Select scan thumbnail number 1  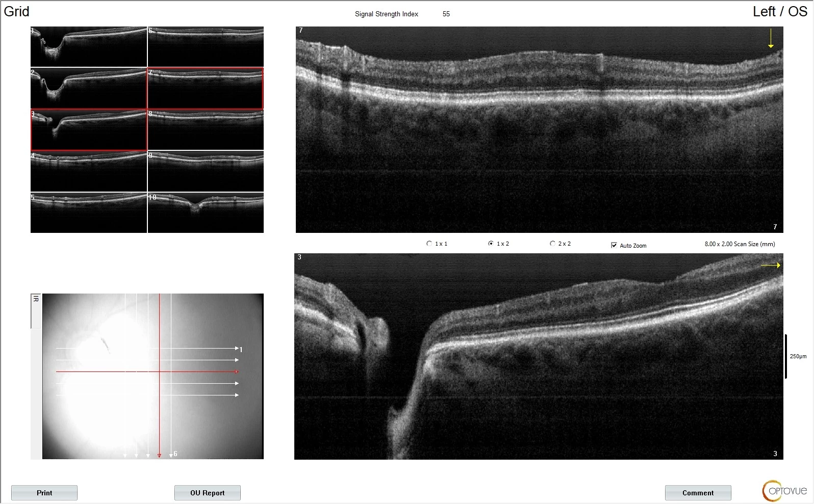(89, 46)
